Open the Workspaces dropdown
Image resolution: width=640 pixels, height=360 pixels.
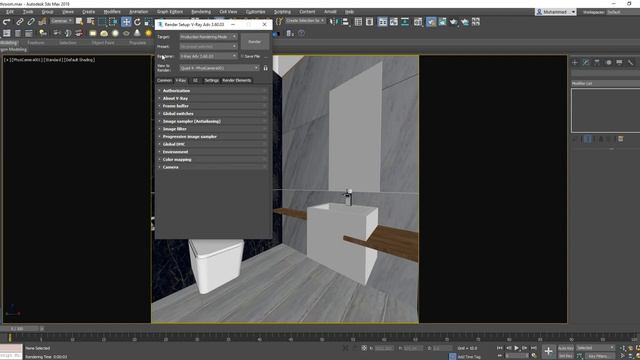pos(623,12)
